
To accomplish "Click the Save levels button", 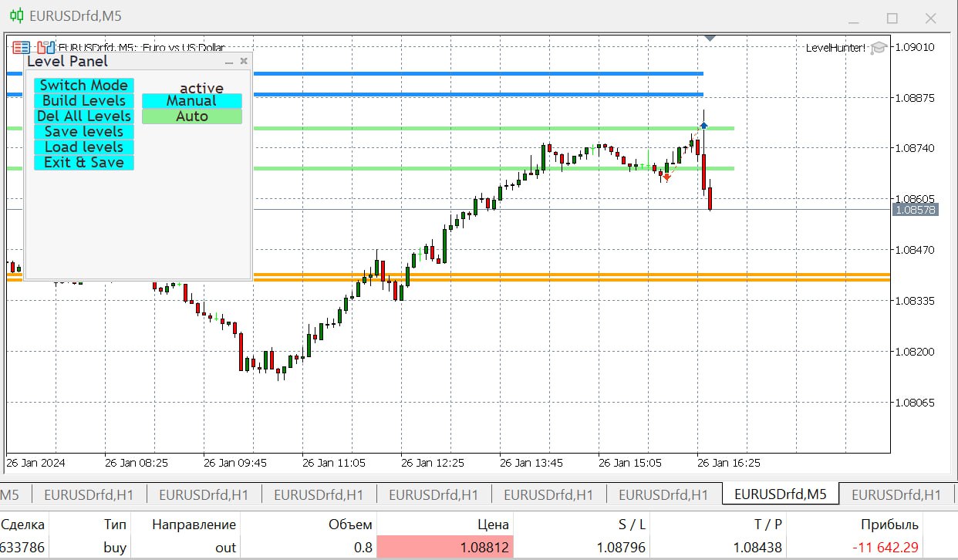I will tap(83, 132).
